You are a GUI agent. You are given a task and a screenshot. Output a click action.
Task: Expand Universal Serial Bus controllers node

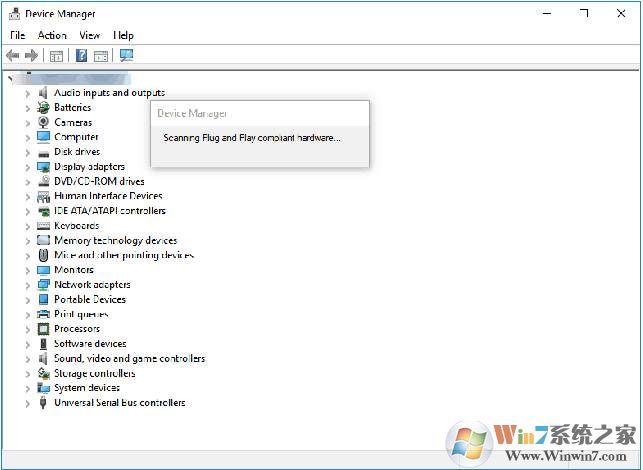pyautogui.click(x=27, y=404)
